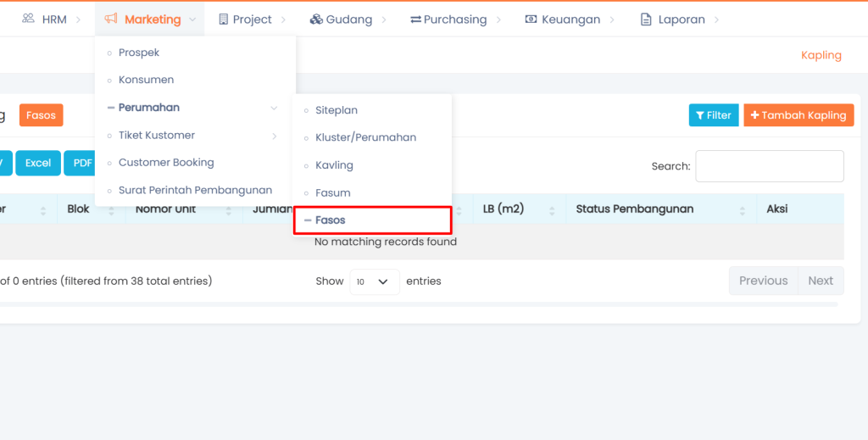Expand the Tiket Kustomer submenu arrow

[274, 136]
